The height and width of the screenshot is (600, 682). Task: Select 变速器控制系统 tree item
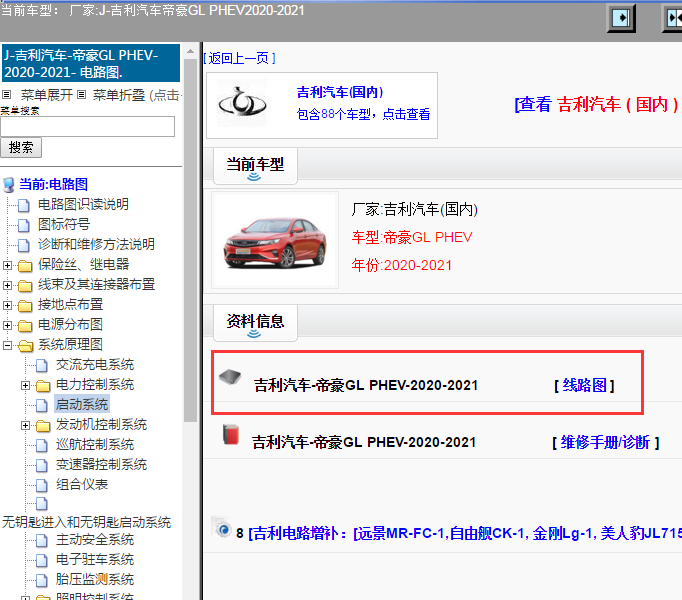click(101, 465)
